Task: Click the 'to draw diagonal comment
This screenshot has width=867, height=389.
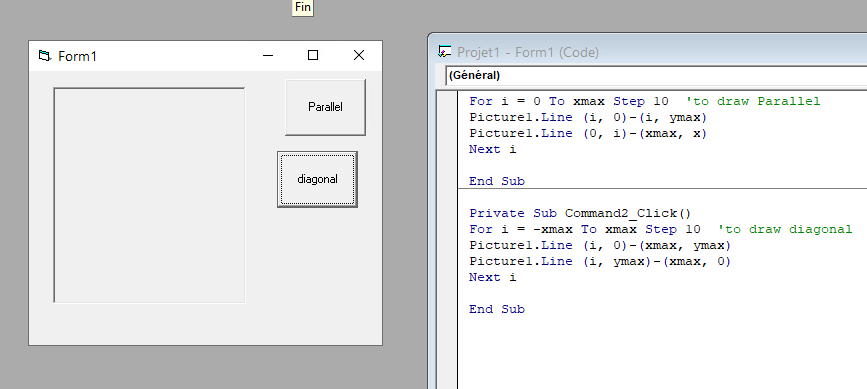Action: coord(785,229)
